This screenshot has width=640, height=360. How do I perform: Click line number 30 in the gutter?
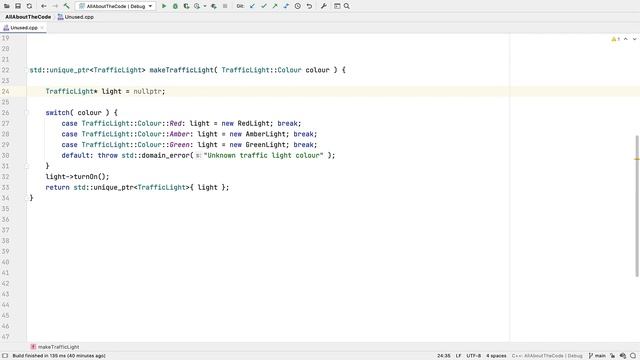tap(5, 156)
